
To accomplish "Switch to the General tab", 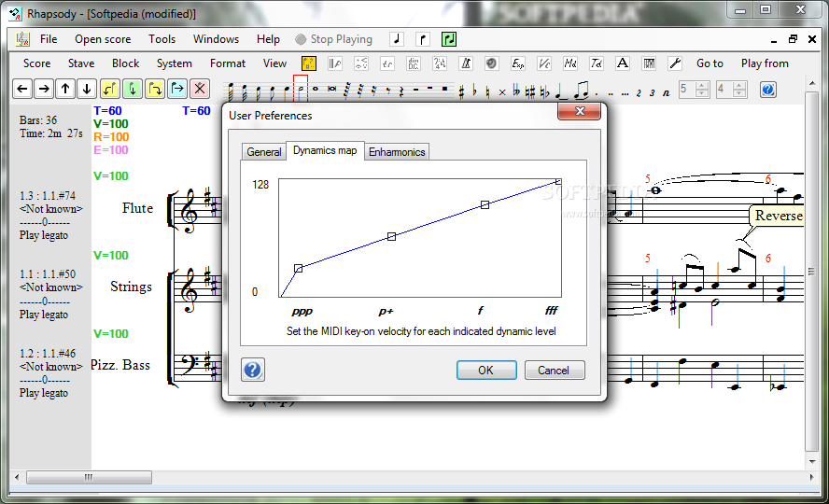I will point(264,152).
